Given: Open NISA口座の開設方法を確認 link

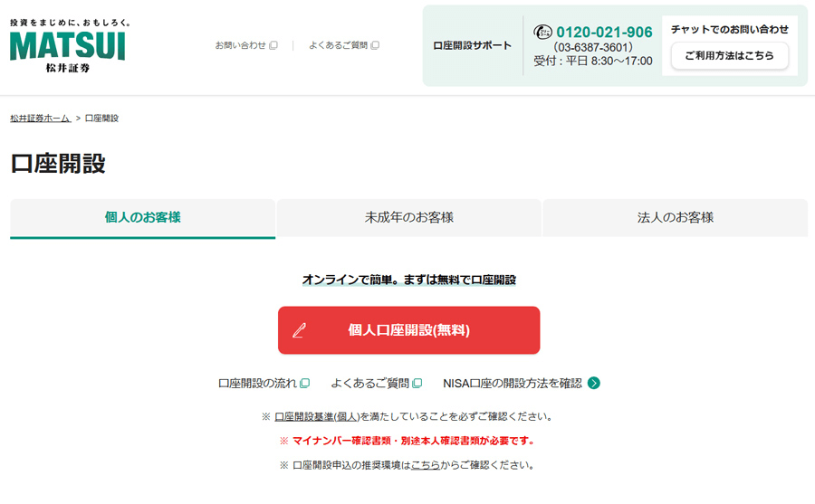Looking at the screenshot, I should tap(522, 383).
